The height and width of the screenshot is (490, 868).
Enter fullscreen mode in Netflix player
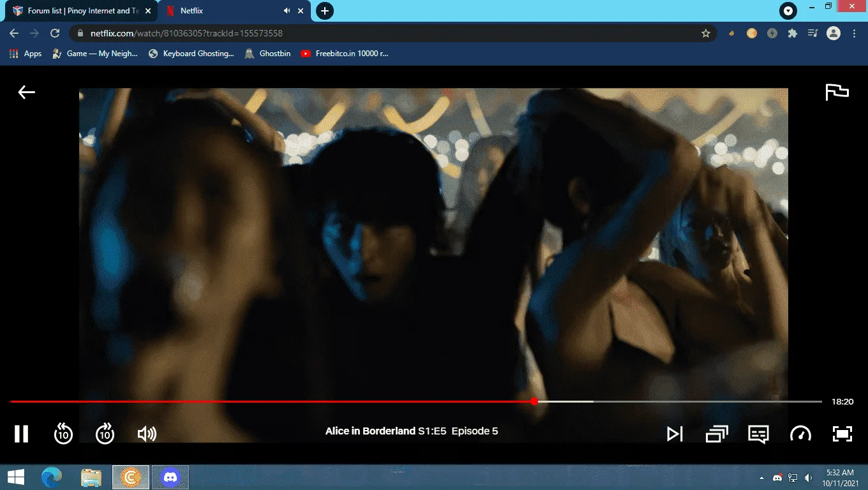[x=842, y=434]
